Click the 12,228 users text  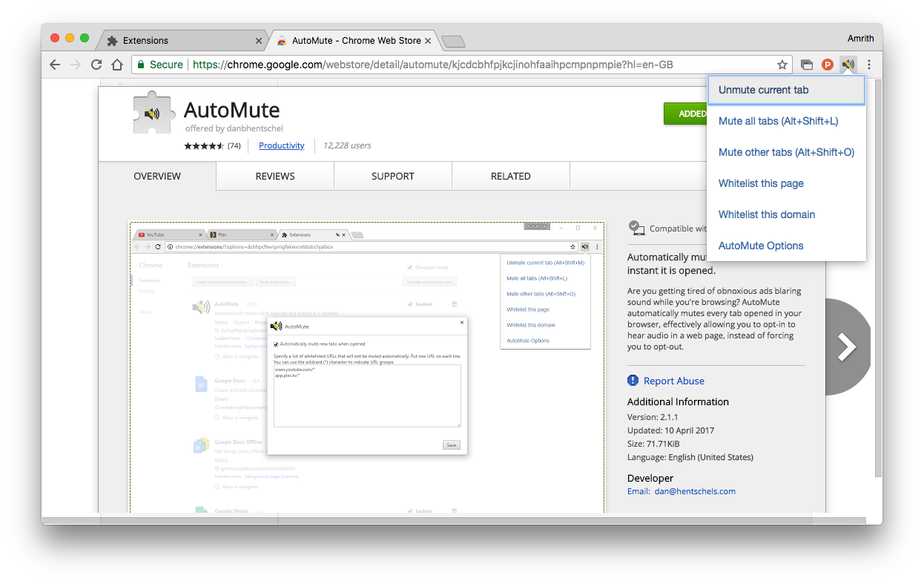click(347, 145)
